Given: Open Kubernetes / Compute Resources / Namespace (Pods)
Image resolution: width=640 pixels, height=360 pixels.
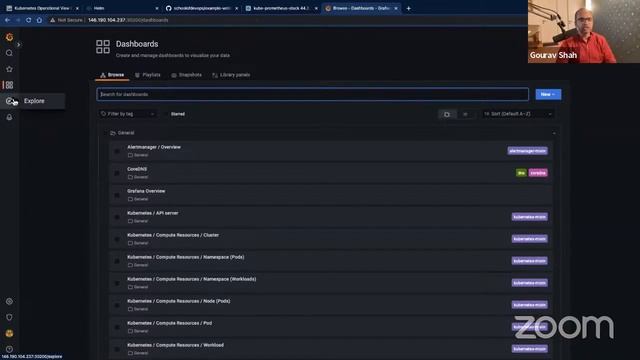Looking at the screenshot, I should click(186, 257).
